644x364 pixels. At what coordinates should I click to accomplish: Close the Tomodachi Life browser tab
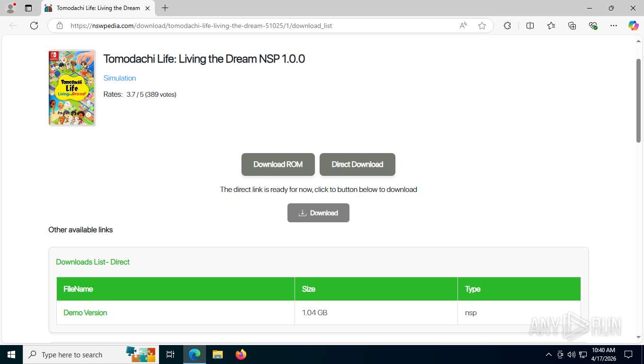(x=147, y=8)
